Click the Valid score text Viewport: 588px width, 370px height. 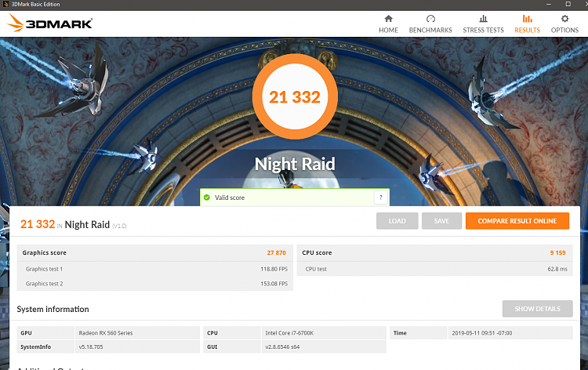tap(230, 198)
